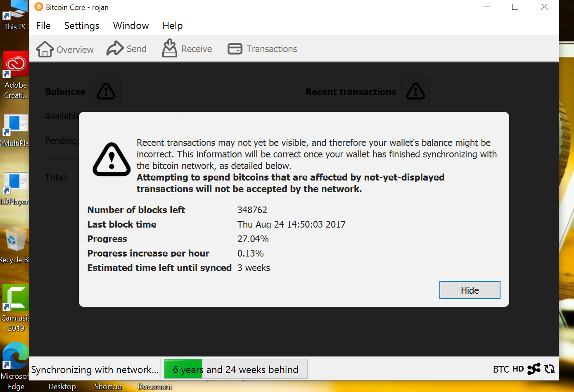Maximize the Bitcoin Core window
This screenshot has width=574, height=392.
click(x=515, y=7)
